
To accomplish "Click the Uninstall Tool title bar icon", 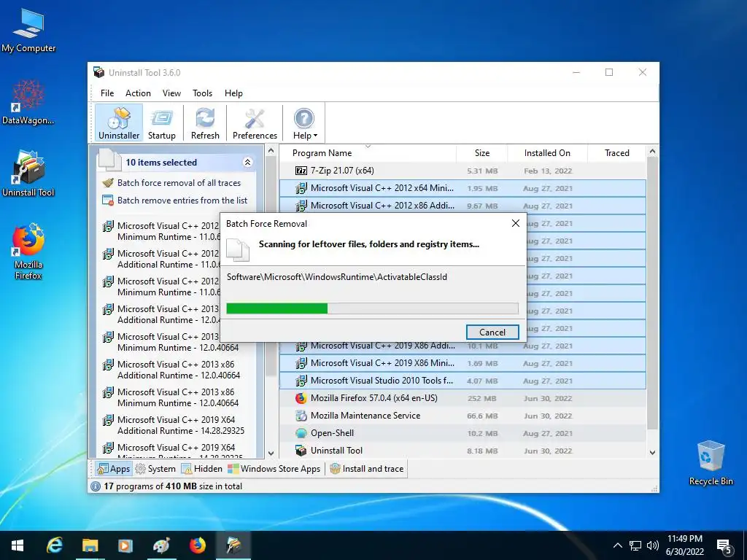I will (x=98, y=72).
